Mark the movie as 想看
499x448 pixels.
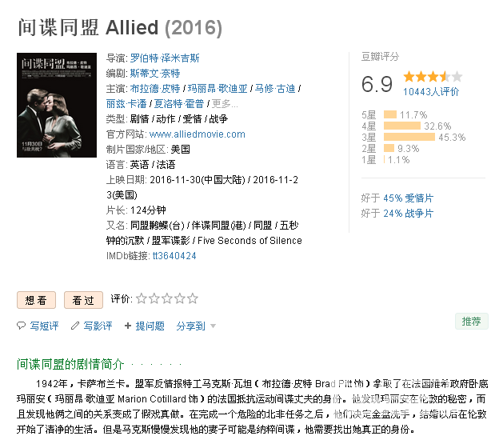pos(36,300)
